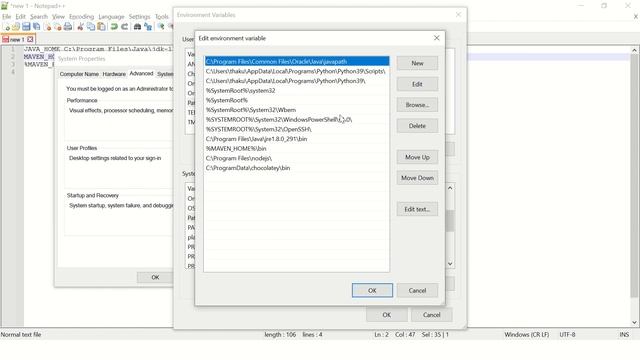
Task: Select the %SystemRoot%\System32\Wbem entry
Action: tap(297, 110)
